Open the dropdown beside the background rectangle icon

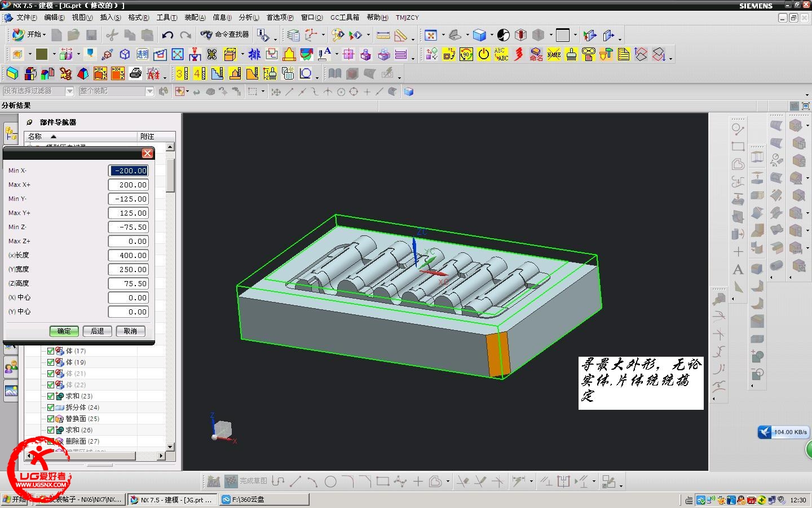[x=575, y=35]
